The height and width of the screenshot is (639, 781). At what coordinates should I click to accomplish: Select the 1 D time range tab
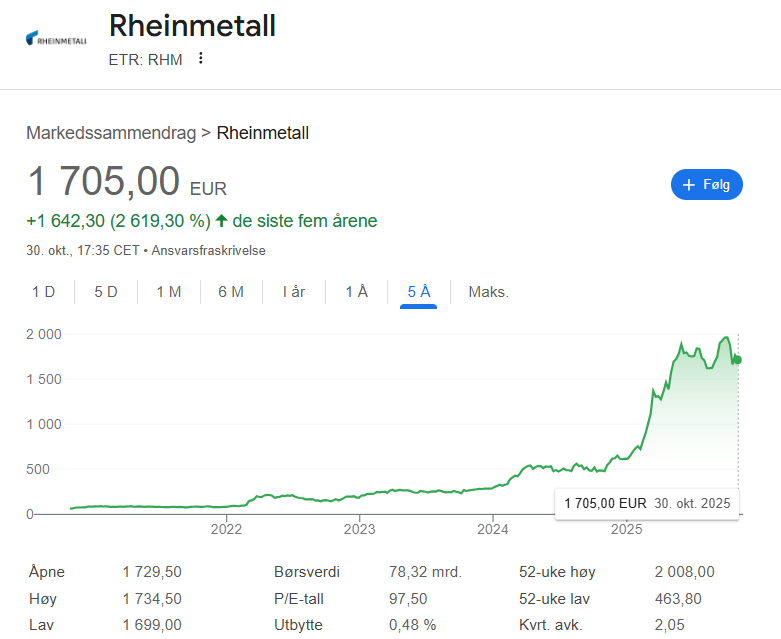pos(43,292)
